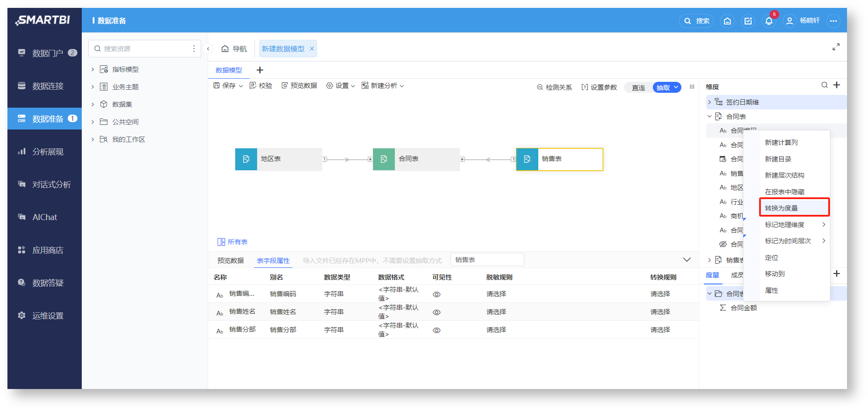The height and width of the screenshot is (410, 868).
Task: Switch to the 导航 tab
Action: (x=234, y=49)
